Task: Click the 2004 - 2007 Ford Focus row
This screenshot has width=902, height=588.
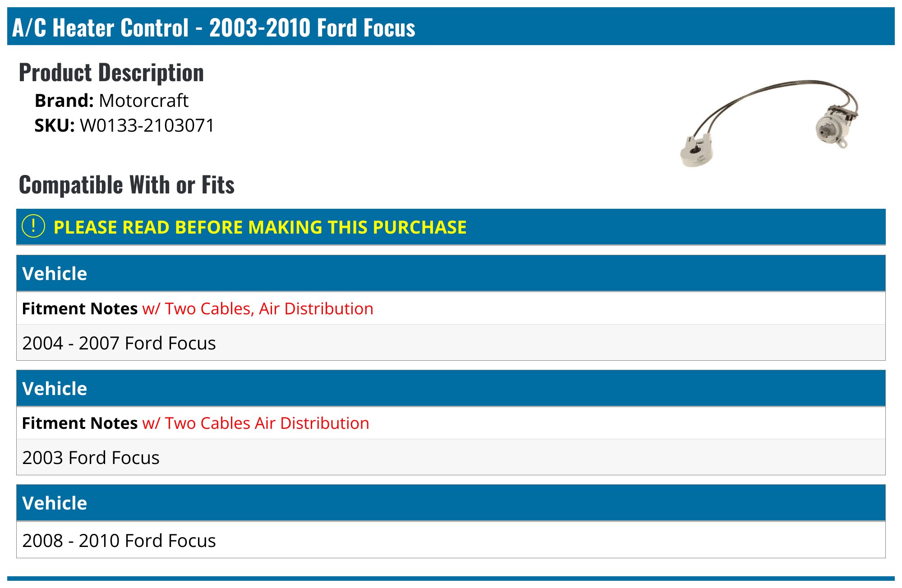Action: coord(451,343)
